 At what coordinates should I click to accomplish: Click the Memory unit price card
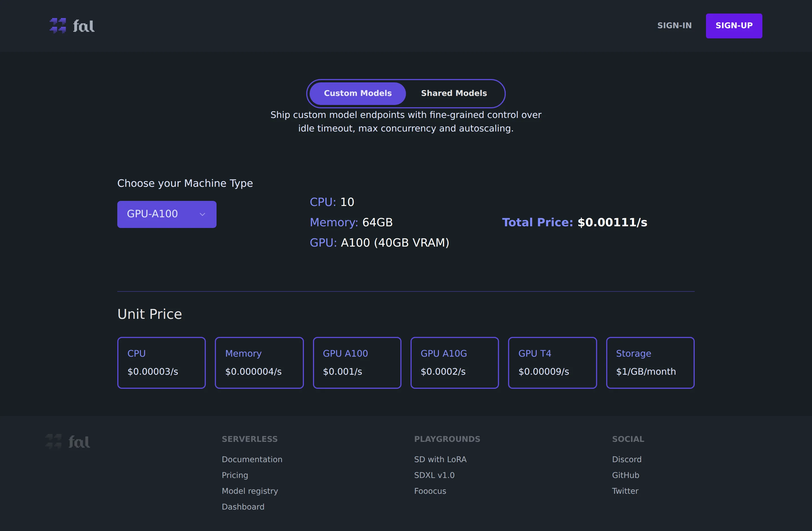259,363
